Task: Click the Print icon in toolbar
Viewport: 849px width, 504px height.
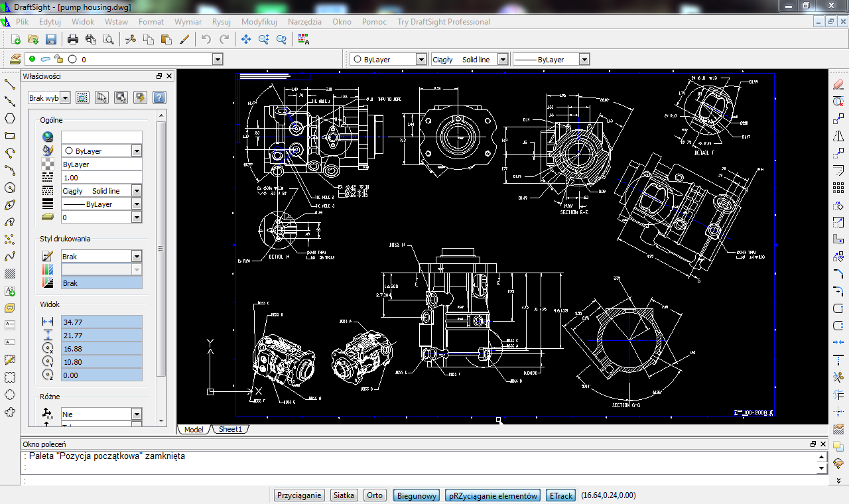Action: pyautogui.click(x=73, y=39)
